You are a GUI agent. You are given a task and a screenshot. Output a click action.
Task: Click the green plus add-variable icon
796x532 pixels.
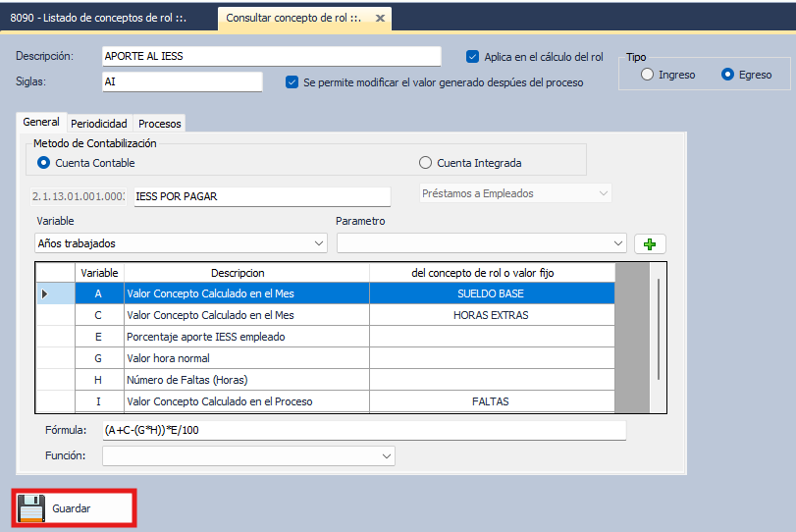click(x=649, y=243)
